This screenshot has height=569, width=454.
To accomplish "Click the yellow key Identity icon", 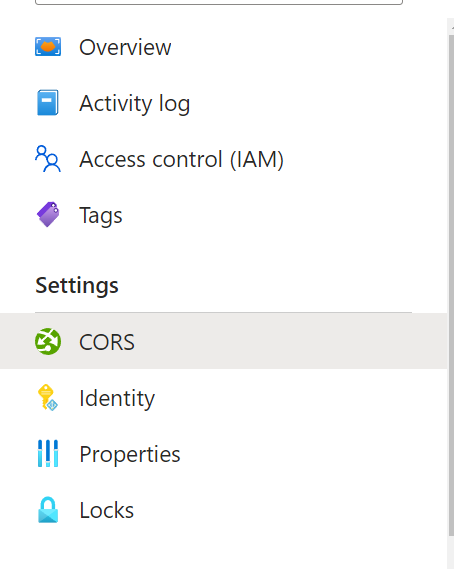I will point(48,398).
